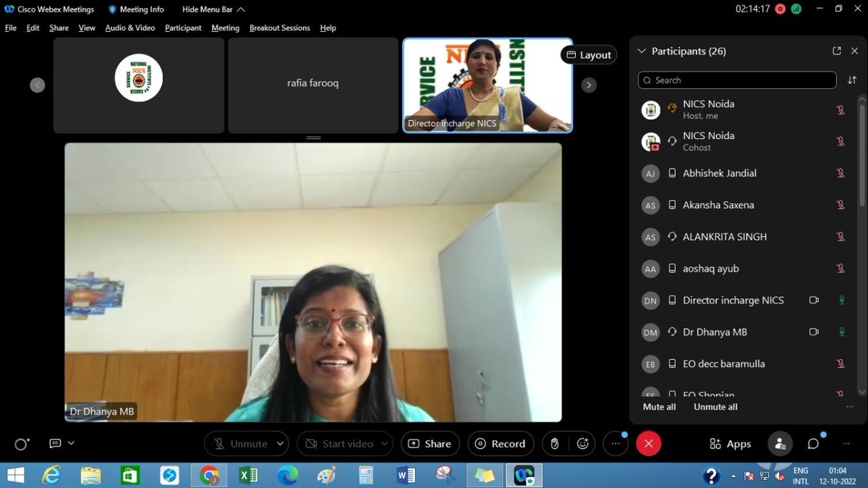Raise hand using the hand icon
The height and width of the screenshot is (488, 868).
pyautogui.click(x=556, y=444)
